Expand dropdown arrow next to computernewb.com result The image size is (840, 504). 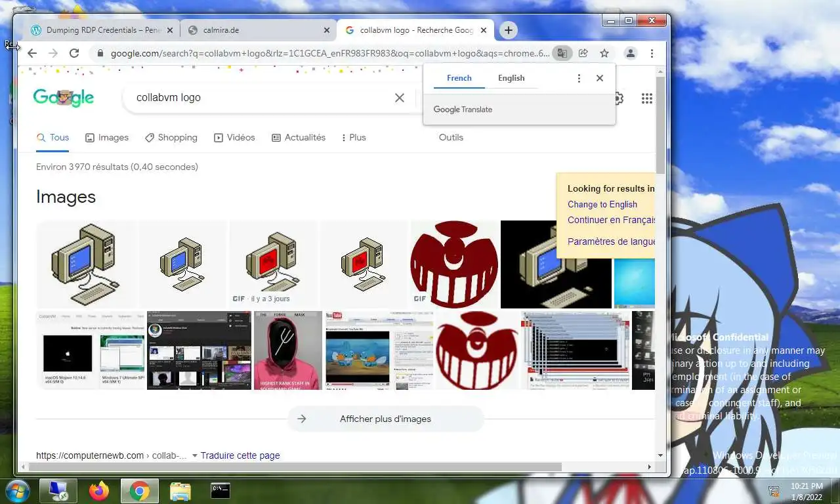pyautogui.click(x=194, y=455)
